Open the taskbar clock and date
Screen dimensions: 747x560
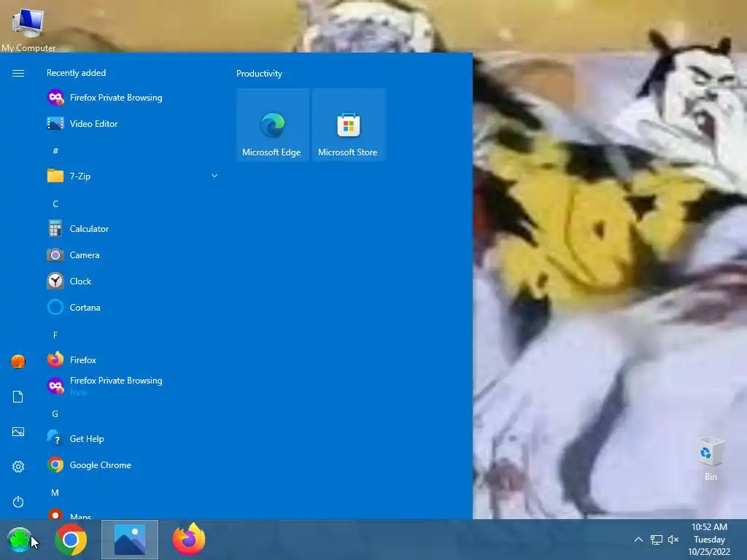pos(709,540)
